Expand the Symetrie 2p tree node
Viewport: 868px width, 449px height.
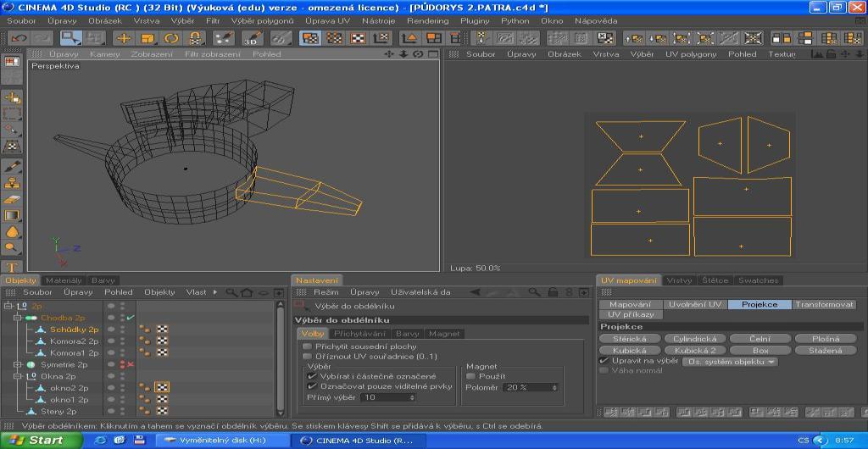[x=18, y=364]
